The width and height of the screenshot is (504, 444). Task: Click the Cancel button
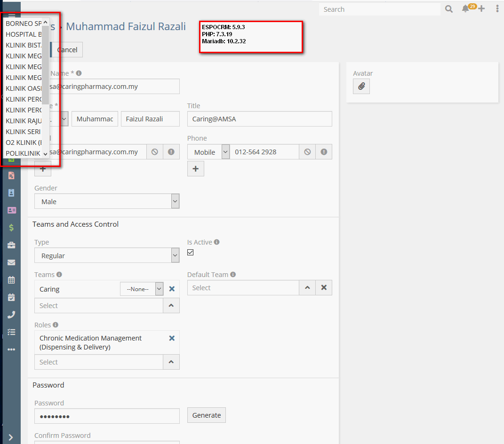pyautogui.click(x=67, y=50)
